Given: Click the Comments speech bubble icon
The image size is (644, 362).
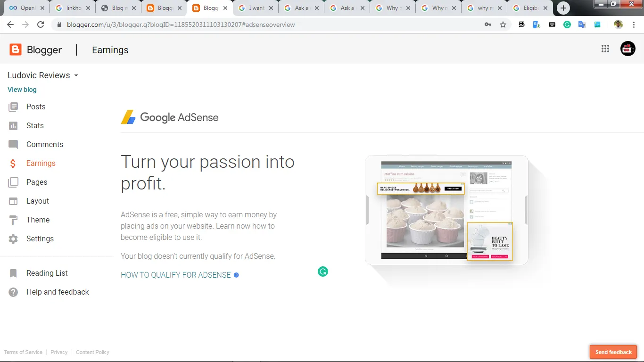Looking at the screenshot, I should pyautogui.click(x=13, y=145).
